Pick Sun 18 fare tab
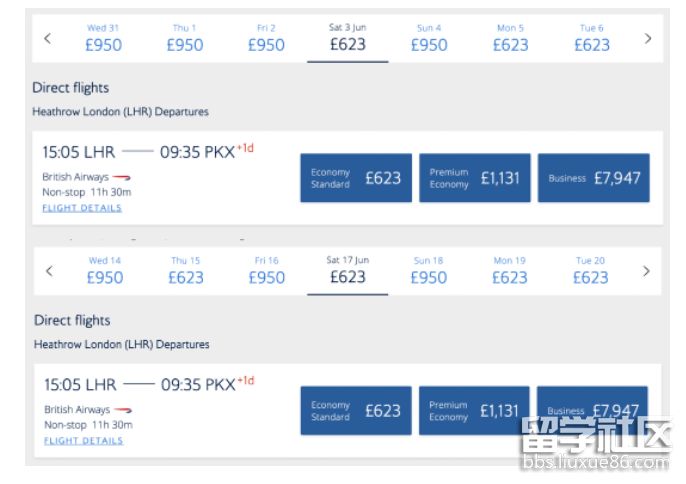This screenshot has height=484, width=686. (428, 271)
